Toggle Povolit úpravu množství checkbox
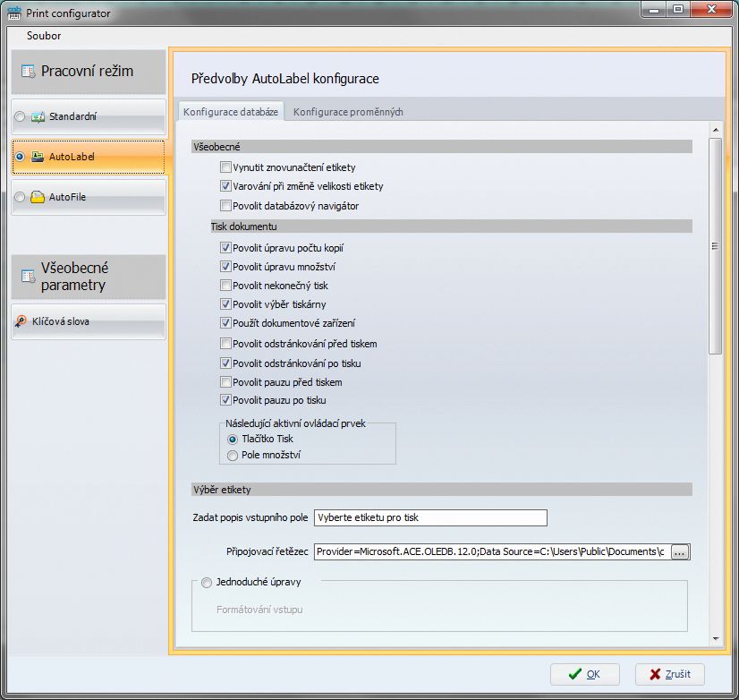 pyautogui.click(x=225, y=267)
